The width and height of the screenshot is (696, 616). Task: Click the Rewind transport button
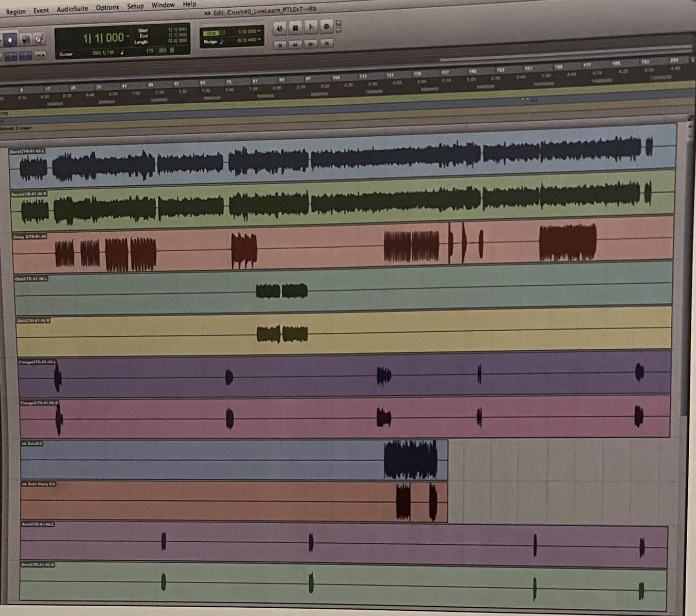click(295, 45)
